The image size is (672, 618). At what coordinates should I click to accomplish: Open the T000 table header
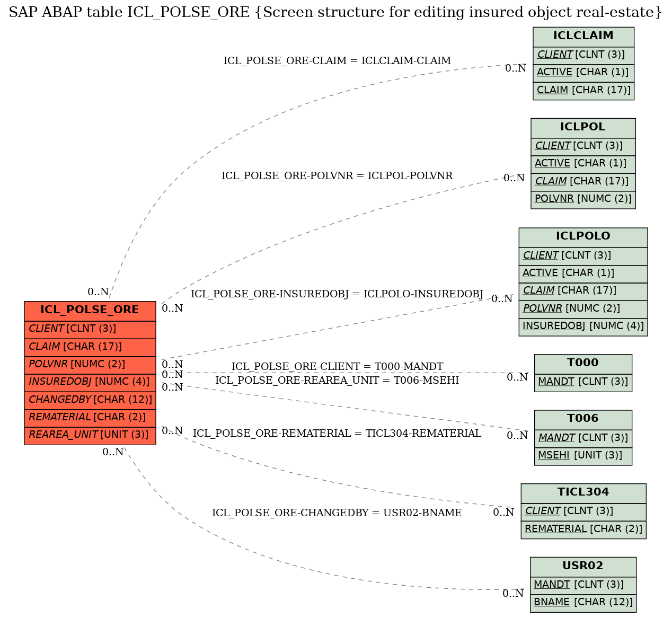click(x=583, y=364)
